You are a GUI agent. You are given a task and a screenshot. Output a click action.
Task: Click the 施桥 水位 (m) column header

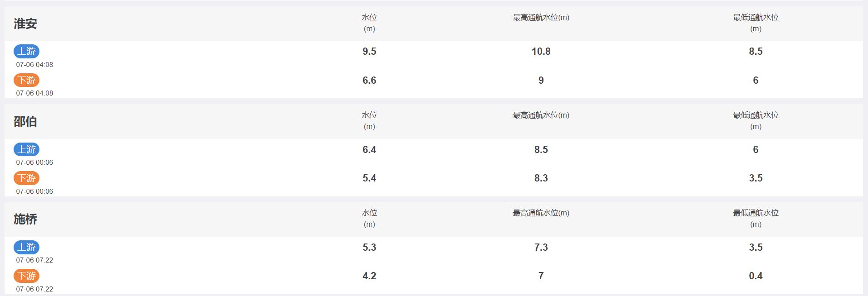coord(369,219)
